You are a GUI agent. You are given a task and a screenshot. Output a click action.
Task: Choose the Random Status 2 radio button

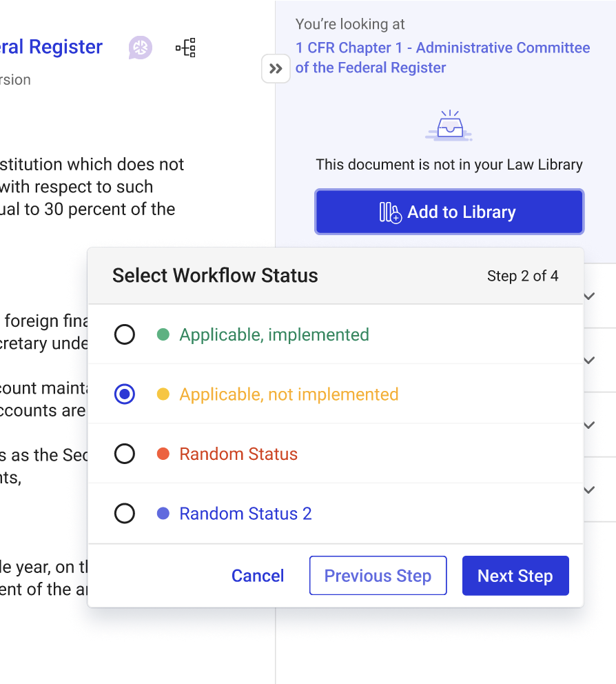tap(125, 514)
